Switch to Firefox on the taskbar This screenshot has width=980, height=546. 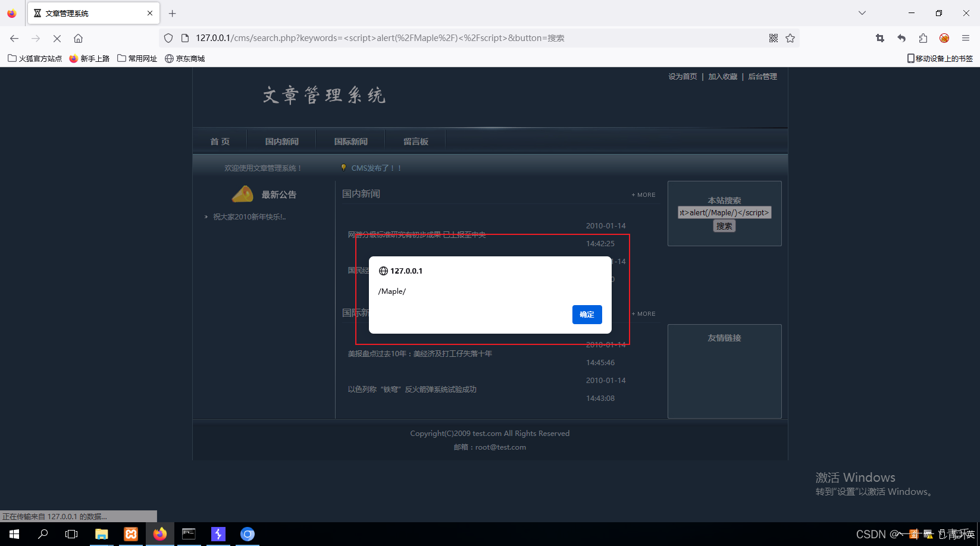click(160, 534)
